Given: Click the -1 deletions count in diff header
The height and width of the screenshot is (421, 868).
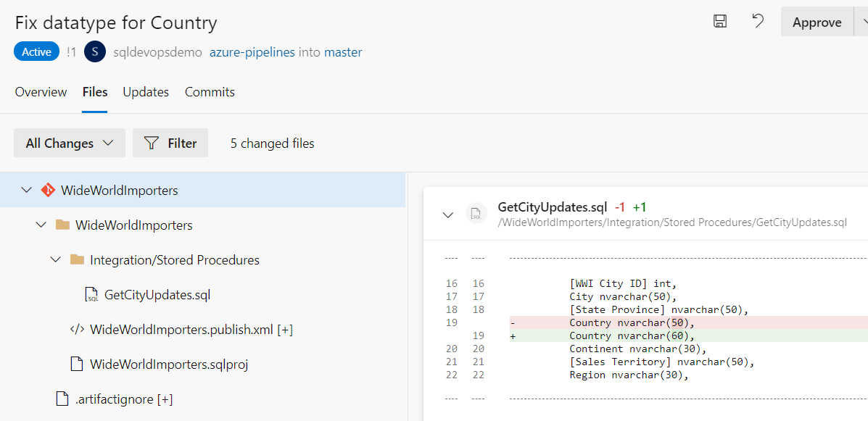Looking at the screenshot, I should point(620,207).
